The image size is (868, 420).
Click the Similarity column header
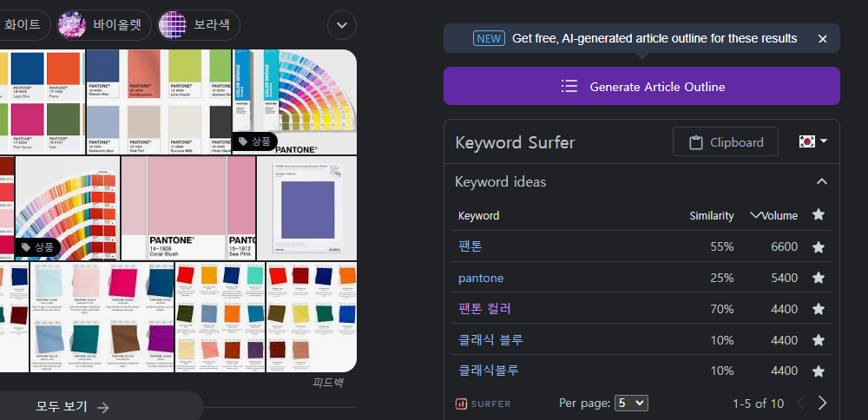pyautogui.click(x=712, y=216)
